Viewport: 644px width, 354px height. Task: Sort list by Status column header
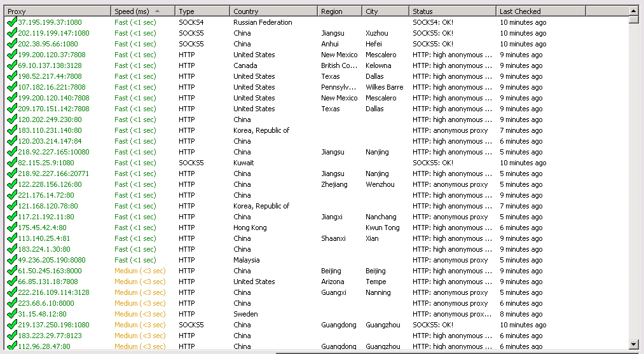pos(453,11)
